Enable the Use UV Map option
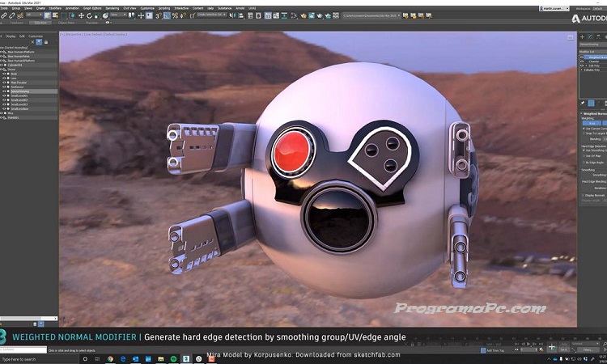Viewport: 607px width, 364px height. point(584,155)
